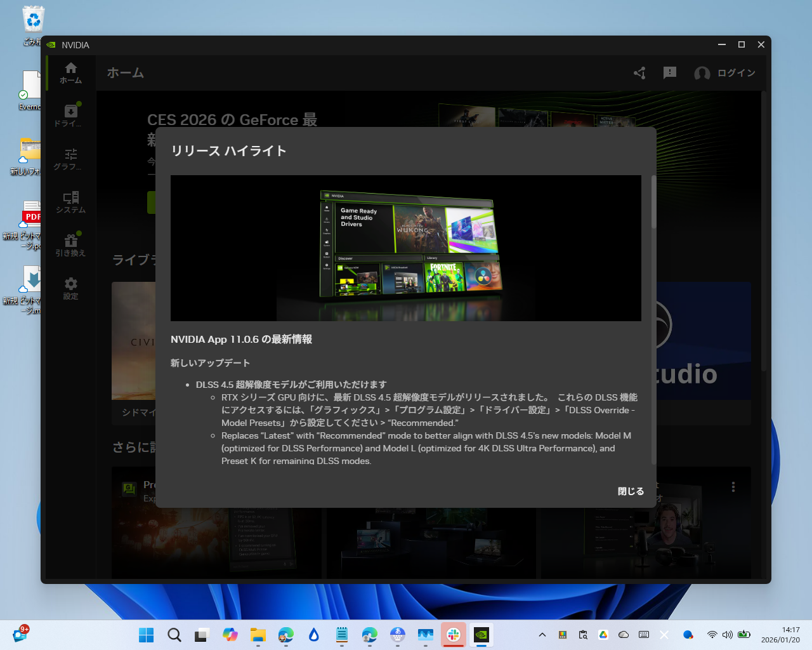Viewport: 812px width, 650px height.
Task: Open the three-dot menu on the bottom-right card
Action: (733, 486)
